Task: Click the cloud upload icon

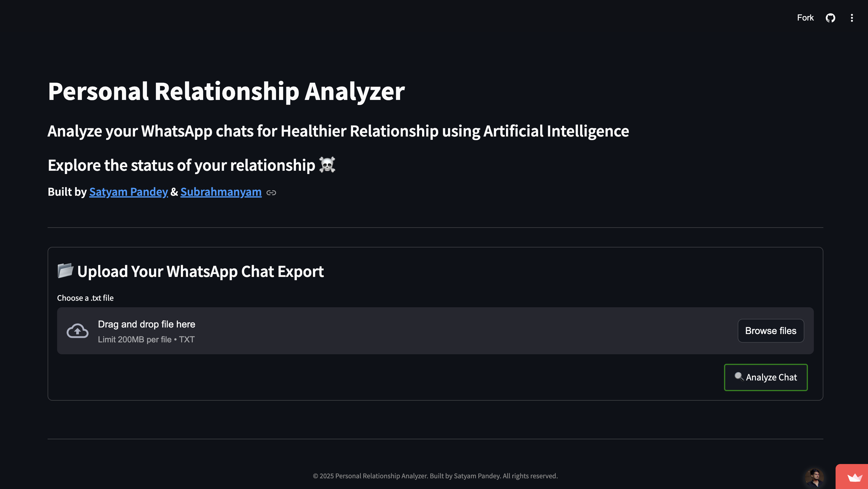Action: 78,331
